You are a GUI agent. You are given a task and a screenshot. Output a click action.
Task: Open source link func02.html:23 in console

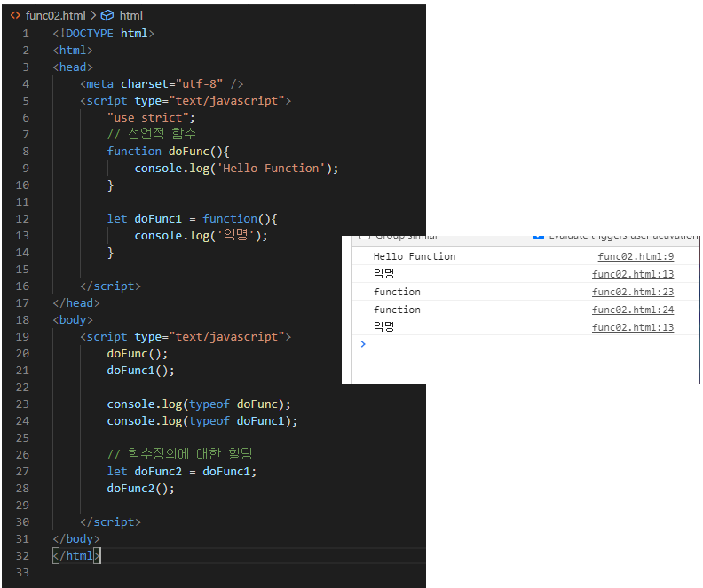(x=633, y=292)
